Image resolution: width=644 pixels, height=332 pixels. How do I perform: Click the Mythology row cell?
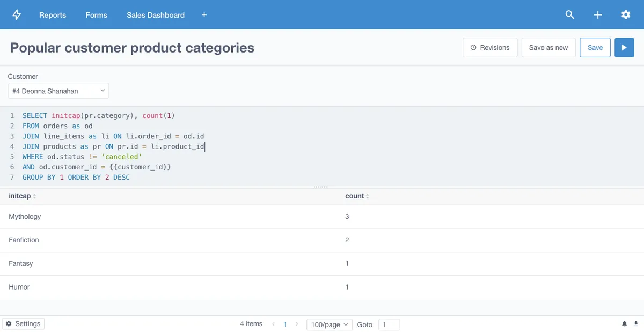point(25,217)
